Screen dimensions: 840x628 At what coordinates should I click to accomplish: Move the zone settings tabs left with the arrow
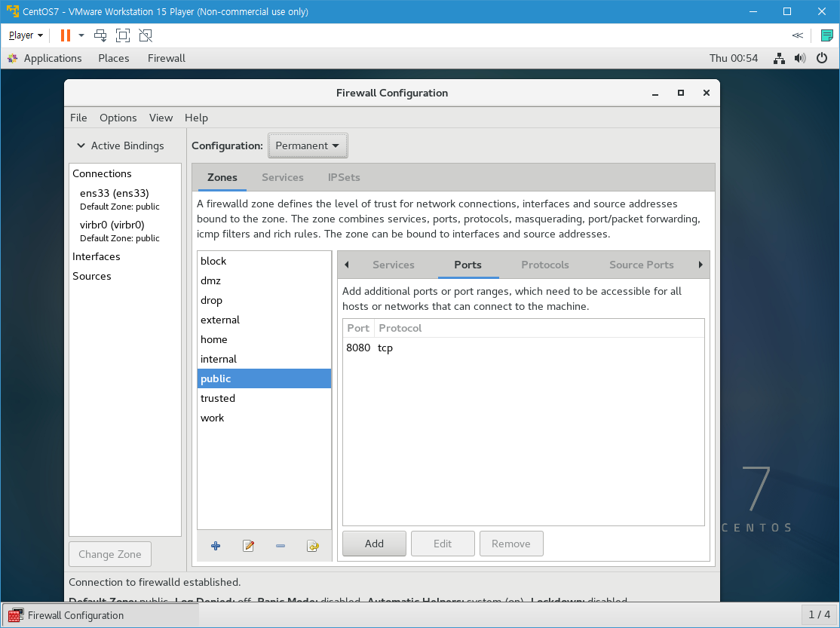(x=347, y=265)
